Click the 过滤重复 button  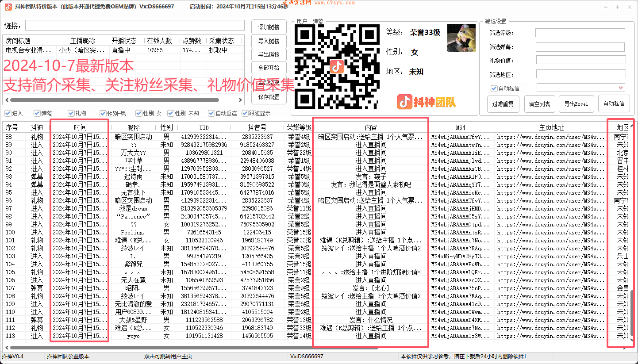503,104
